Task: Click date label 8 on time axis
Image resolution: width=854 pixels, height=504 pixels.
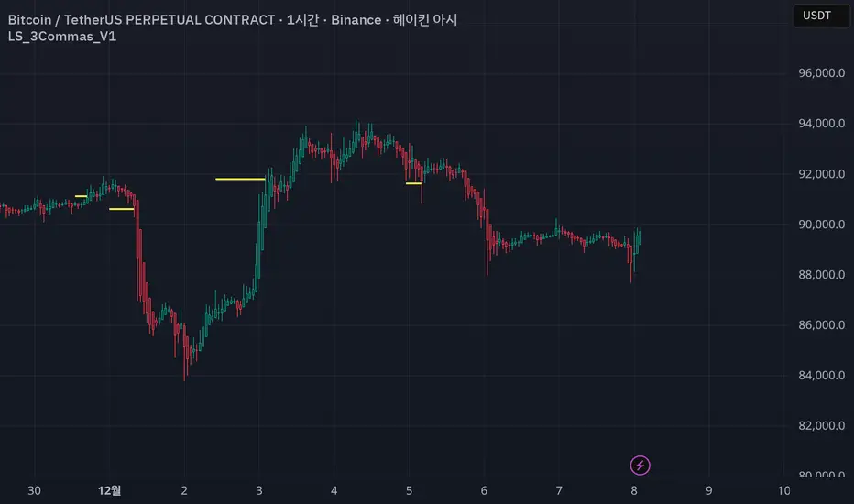Action: (x=633, y=490)
